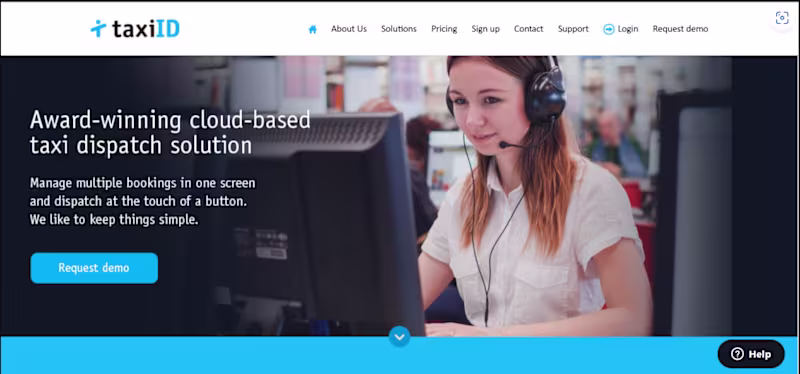
Task: Go to the Pricing page
Action: (444, 29)
